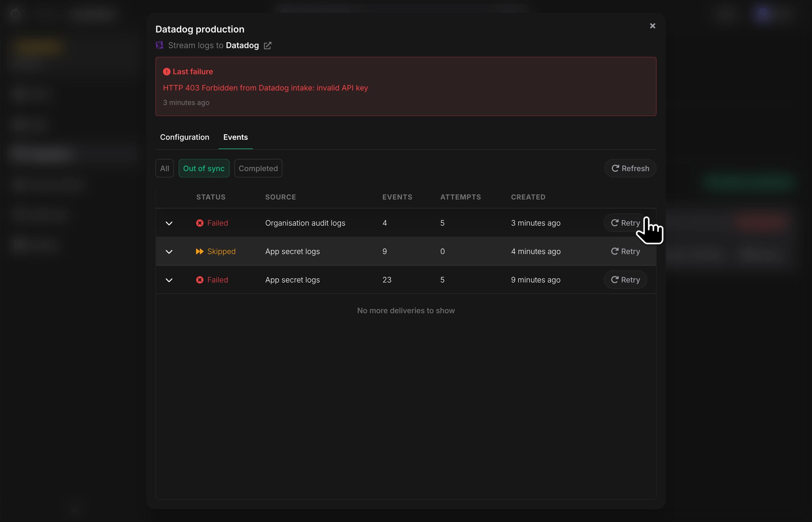Click Failed icon on 23-event row
This screenshot has height=522, width=812.
(x=200, y=280)
